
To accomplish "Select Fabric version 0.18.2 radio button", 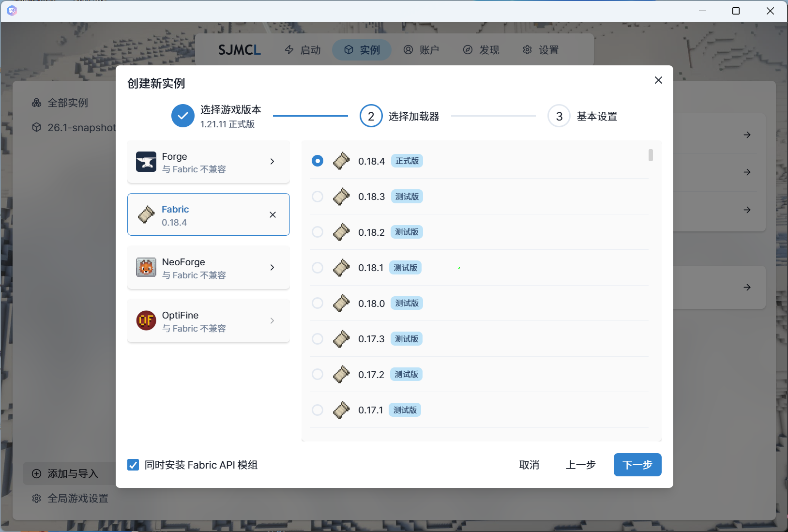I will [318, 232].
